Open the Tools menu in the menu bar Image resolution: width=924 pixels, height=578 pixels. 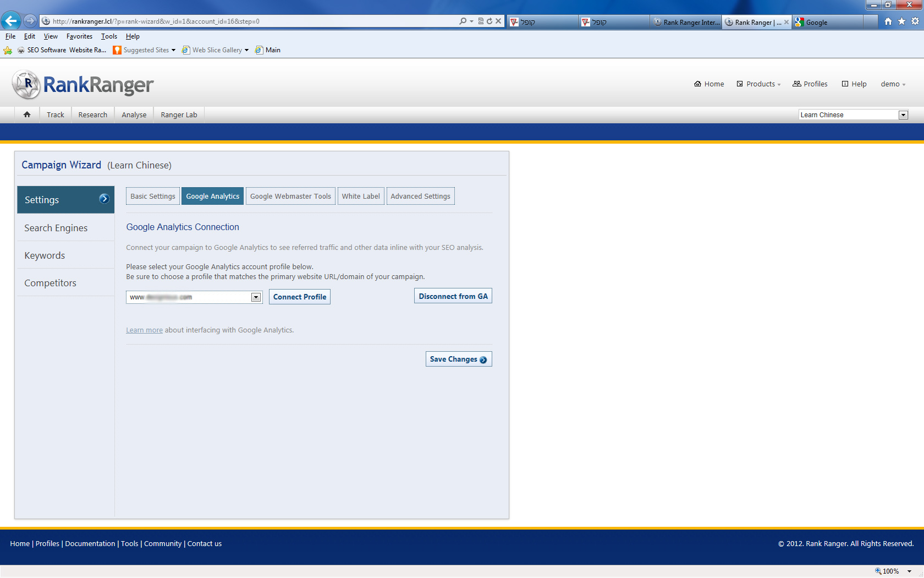[x=109, y=36]
